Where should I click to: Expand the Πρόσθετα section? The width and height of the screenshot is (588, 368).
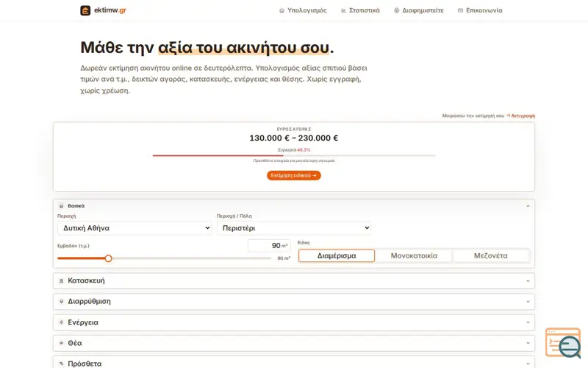[x=293, y=363]
